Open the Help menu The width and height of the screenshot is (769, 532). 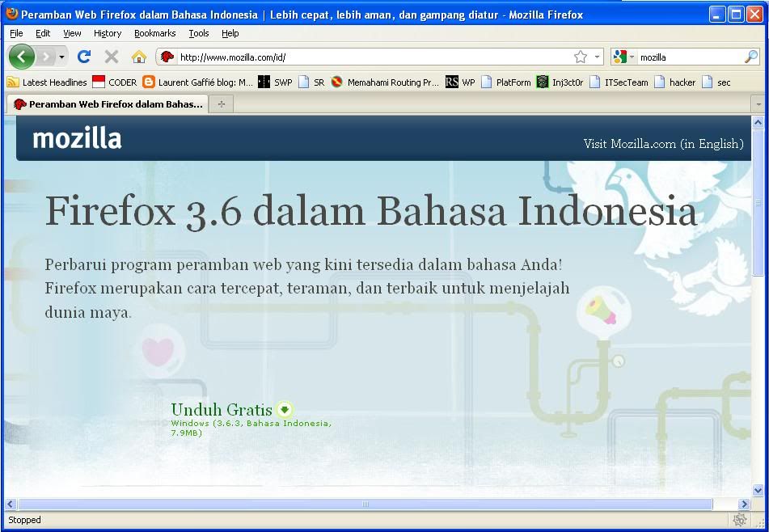point(230,33)
